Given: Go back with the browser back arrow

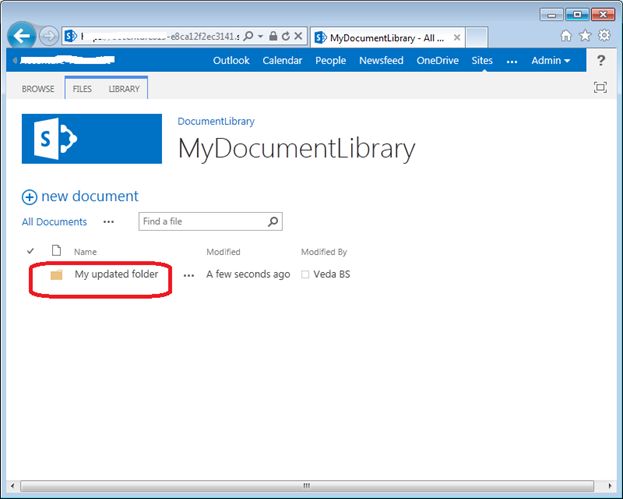Looking at the screenshot, I should 22,36.
